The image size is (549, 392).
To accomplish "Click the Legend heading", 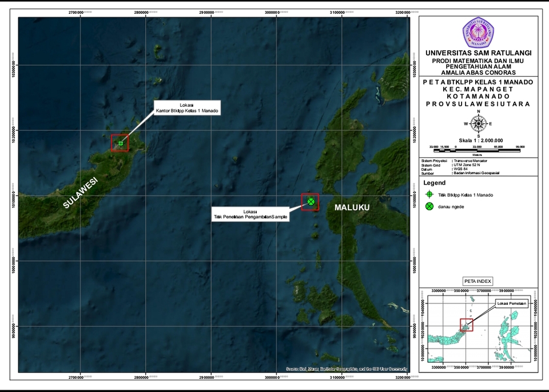I will coord(434,183).
